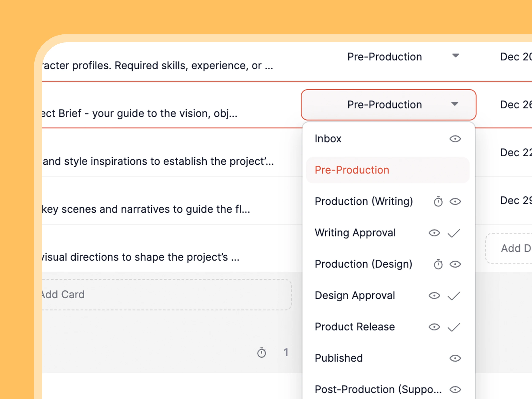Click the eye icon beside Product Release
532x399 pixels.
[x=434, y=327]
